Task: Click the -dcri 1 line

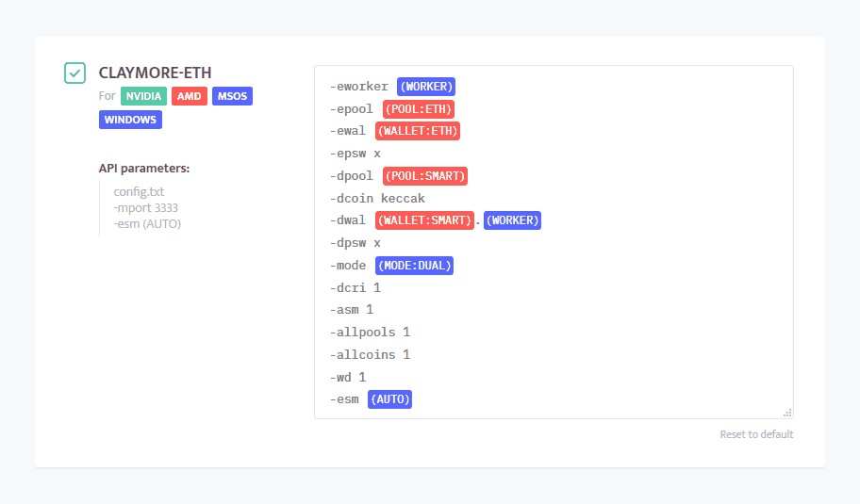Action: (x=356, y=287)
